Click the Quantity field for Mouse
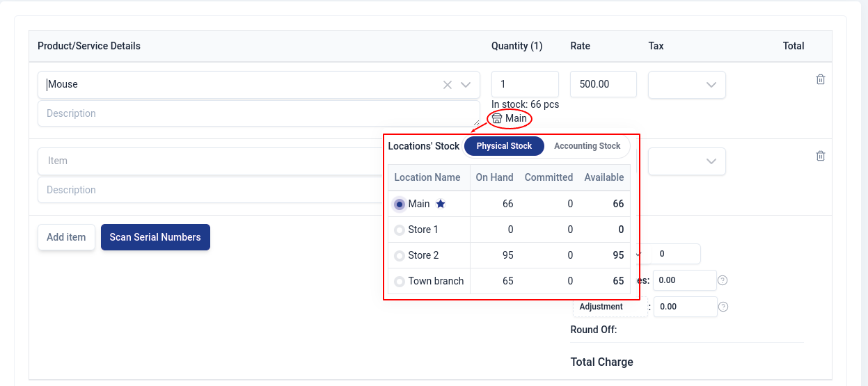 point(525,84)
